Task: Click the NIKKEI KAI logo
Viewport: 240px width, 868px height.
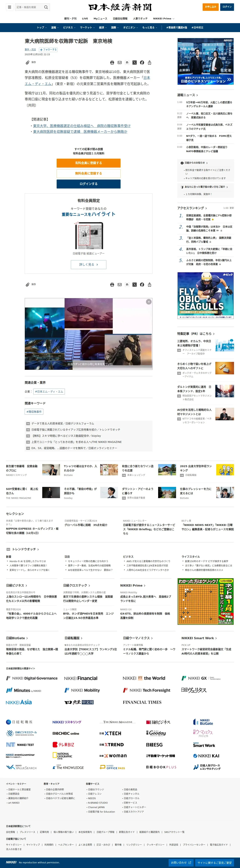Action: click(206, 756)
